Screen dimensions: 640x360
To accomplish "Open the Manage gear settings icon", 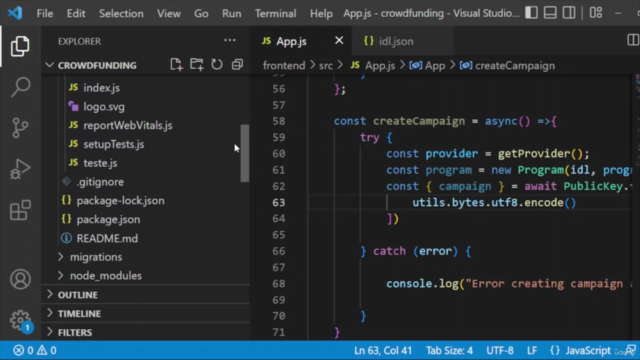I will (20, 320).
